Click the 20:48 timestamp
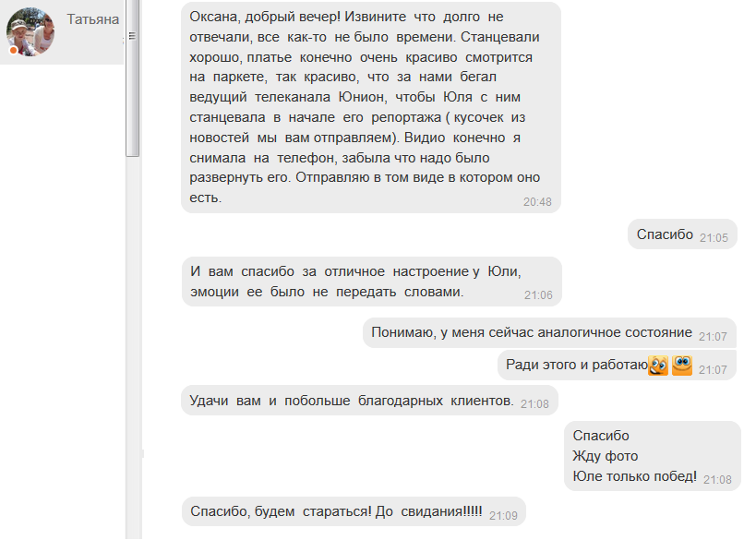 [x=537, y=202]
